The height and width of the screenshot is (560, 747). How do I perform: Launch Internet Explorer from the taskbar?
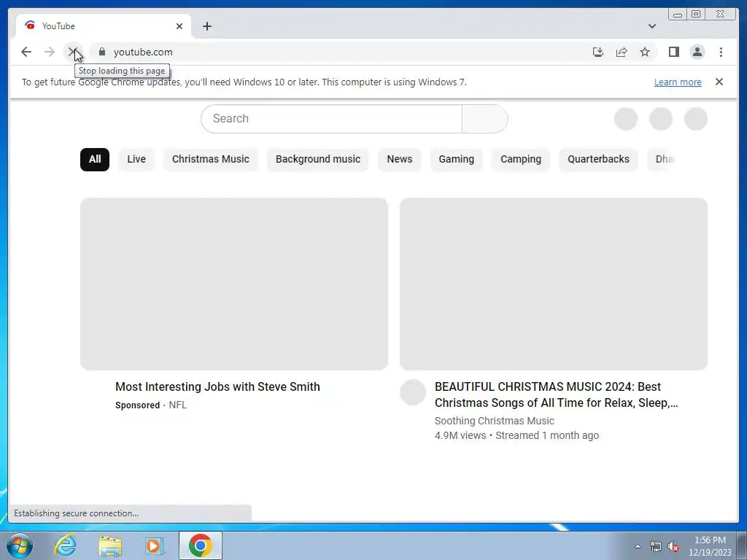65,545
